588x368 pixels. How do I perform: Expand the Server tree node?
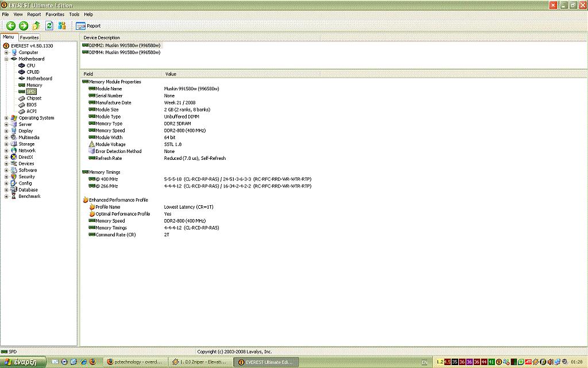point(6,124)
